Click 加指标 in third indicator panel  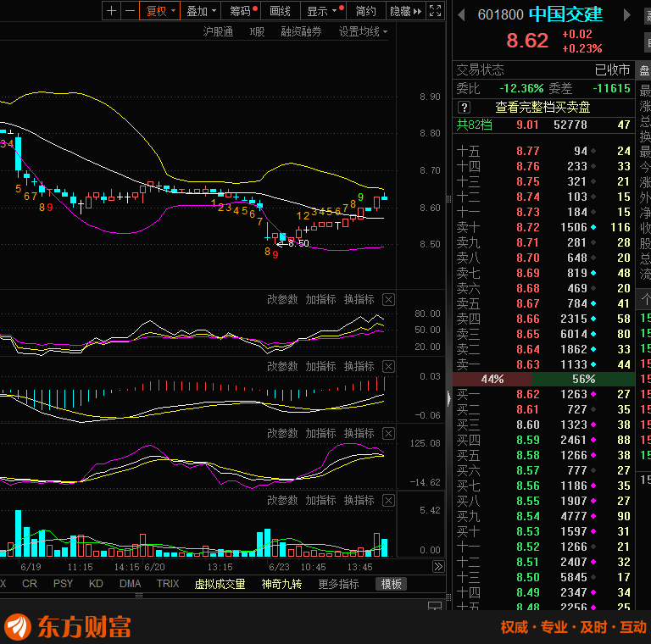tap(320, 433)
